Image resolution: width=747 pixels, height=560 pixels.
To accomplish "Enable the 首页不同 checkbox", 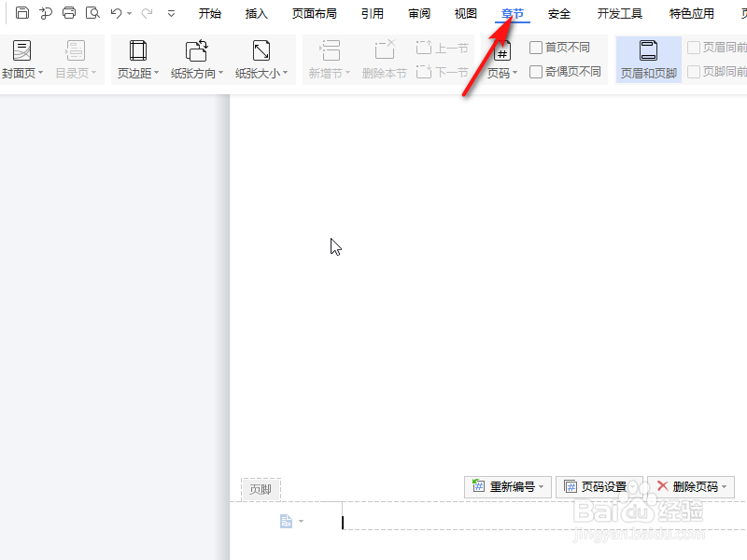I will (536, 48).
